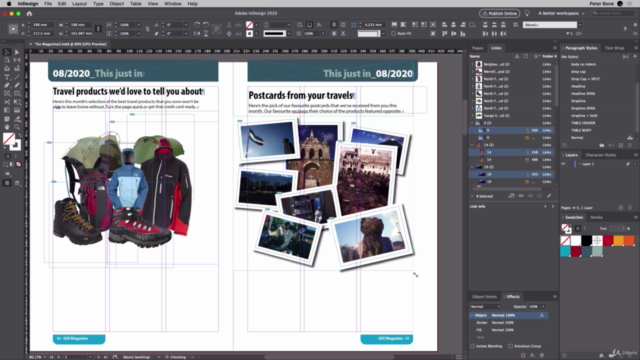Open the Links panel menu icon
640x360 pixels.
click(x=554, y=48)
